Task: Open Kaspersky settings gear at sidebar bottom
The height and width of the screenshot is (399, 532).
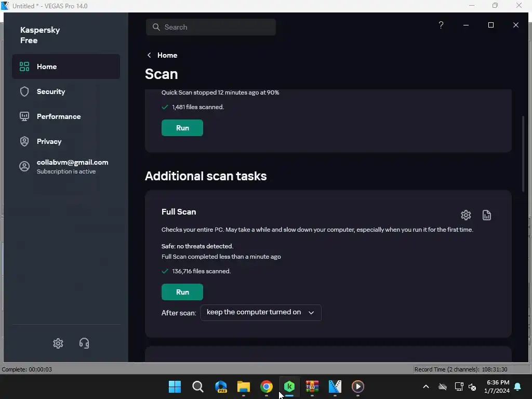Action: pos(58,343)
